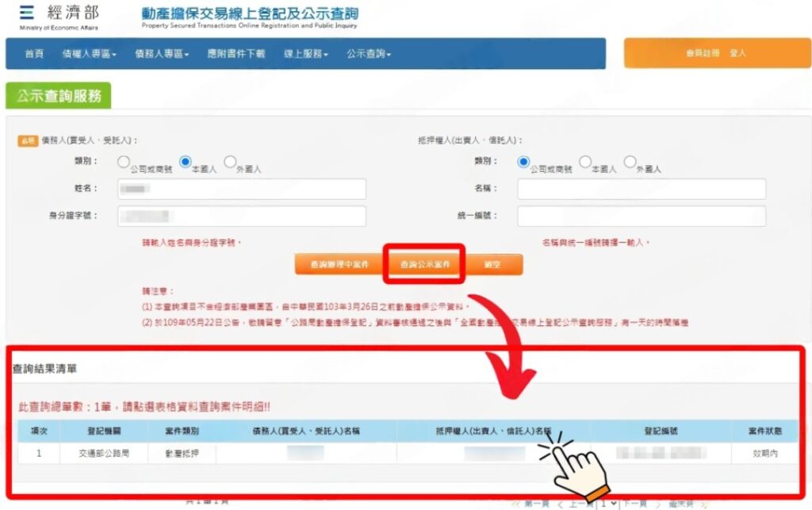Select the debtor 公司或商號 radio button
Viewport: 812px width, 510px height.
[x=123, y=162]
